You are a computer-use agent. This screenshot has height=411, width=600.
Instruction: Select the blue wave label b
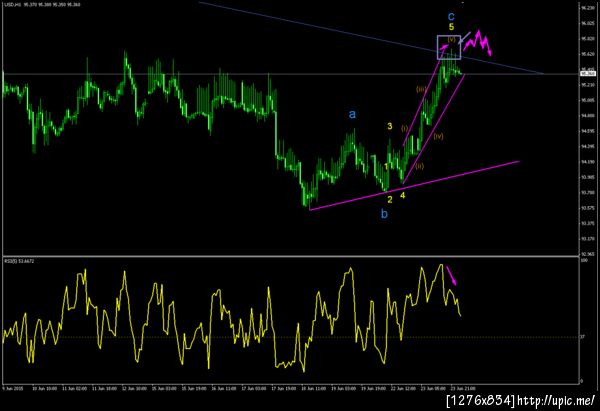(384, 214)
